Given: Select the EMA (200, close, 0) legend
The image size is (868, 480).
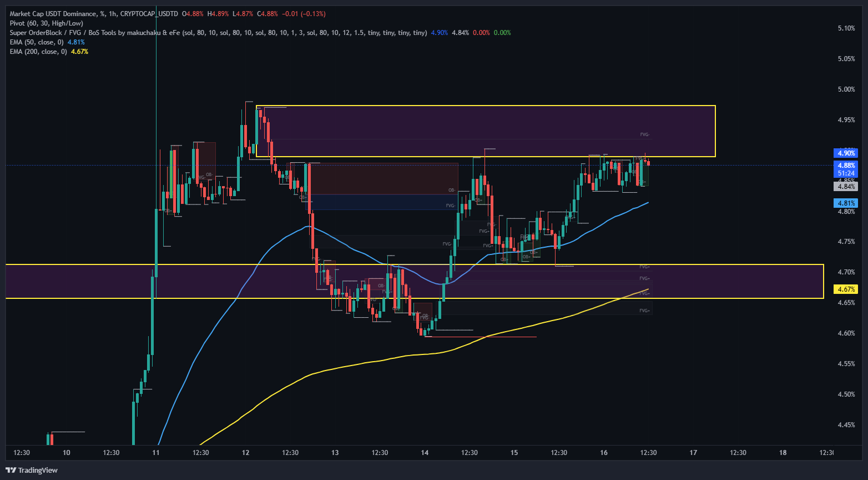Looking at the screenshot, I should click(39, 52).
